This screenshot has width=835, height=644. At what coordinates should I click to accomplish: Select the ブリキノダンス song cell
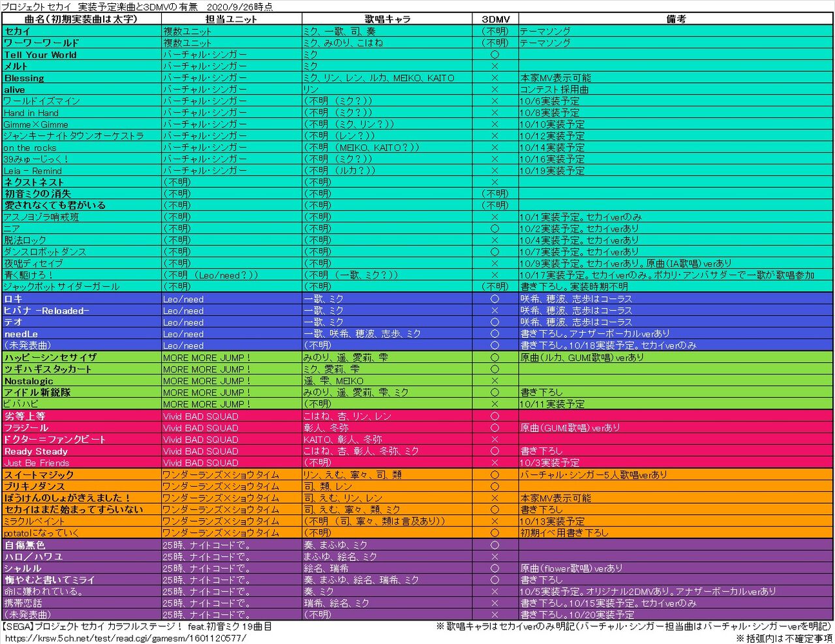click(x=82, y=487)
